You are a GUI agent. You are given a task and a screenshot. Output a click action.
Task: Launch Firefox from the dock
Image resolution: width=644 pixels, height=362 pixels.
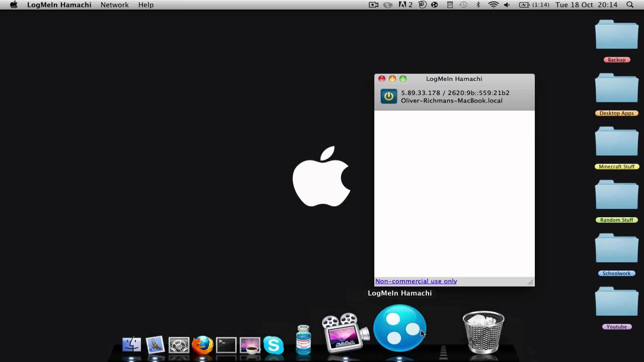[x=202, y=345]
